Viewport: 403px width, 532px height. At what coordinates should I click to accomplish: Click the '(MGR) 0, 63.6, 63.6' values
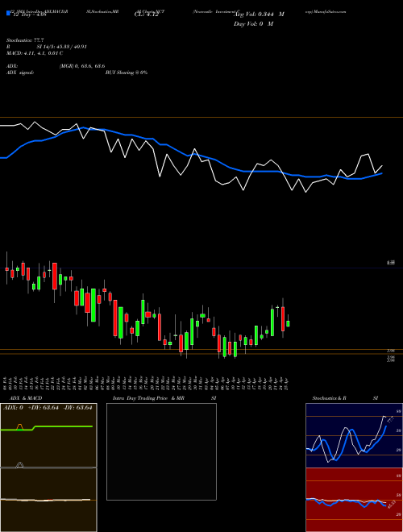point(81,67)
